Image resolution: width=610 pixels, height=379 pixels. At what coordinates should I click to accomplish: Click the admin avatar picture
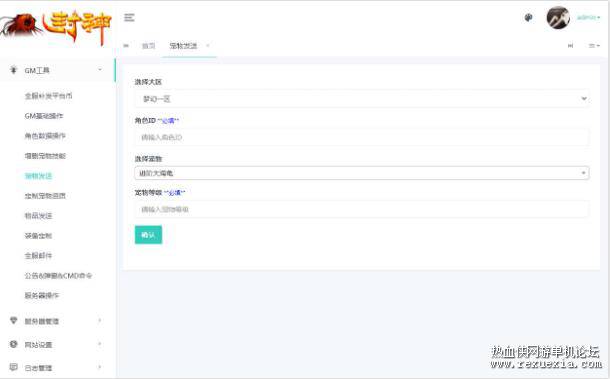tap(558, 18)
